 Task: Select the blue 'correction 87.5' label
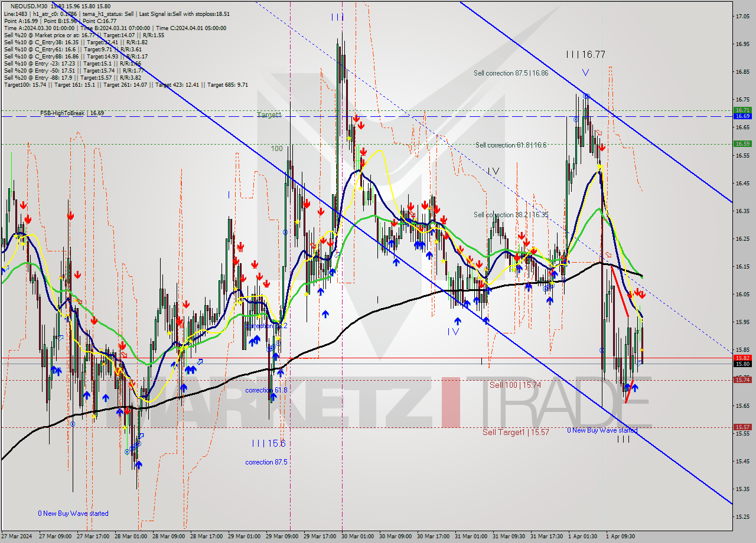pos(266,462)
